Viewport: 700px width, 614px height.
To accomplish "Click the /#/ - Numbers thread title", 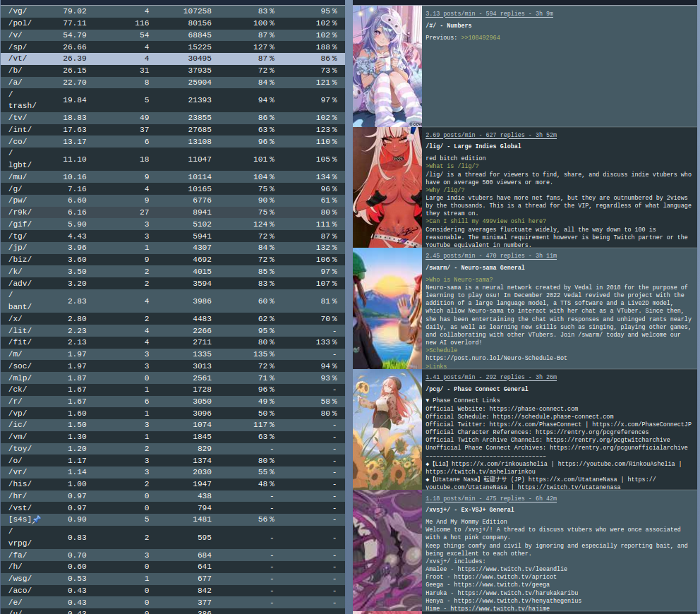I will click(448, 26).
